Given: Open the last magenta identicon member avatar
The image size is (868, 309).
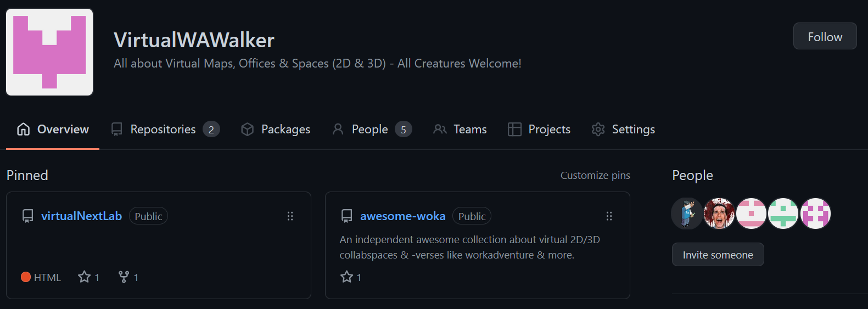Looking at the screenshot, I should pyautogui.click(x=815, y=214).
